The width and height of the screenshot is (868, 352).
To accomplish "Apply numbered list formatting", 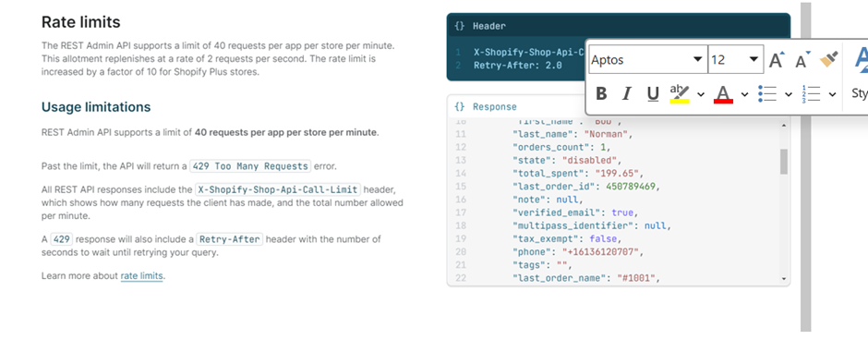I will coord(811,93).
